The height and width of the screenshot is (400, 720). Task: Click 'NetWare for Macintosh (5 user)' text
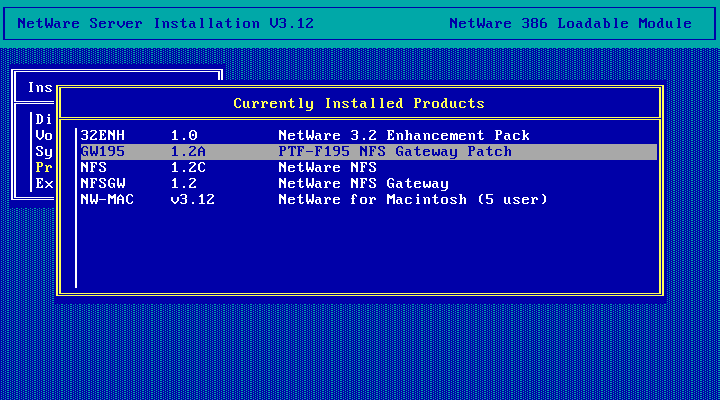click(413, 200)
